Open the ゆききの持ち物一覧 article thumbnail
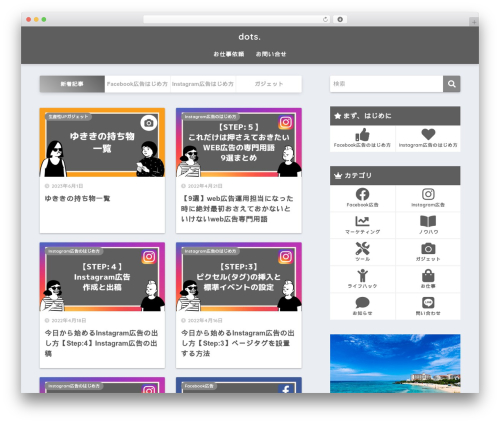 (x=102, y=142)
